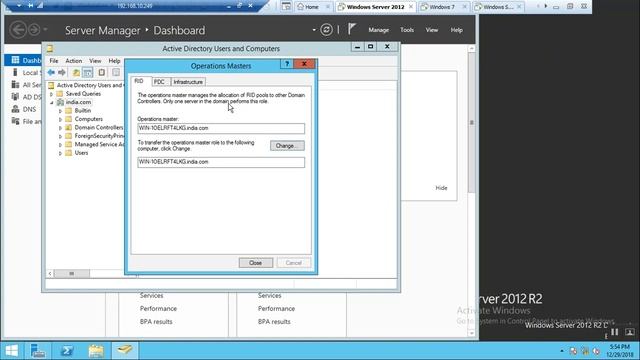Screen dimensions: 640x360
Task: Expand the Managed Service Accounts folder
Action: click(60, 145)
